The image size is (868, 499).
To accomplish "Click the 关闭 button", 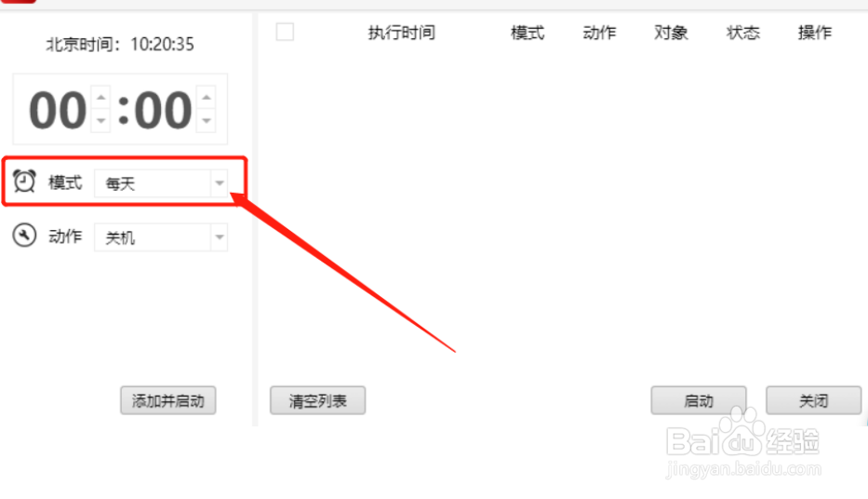I will point(814,400).
